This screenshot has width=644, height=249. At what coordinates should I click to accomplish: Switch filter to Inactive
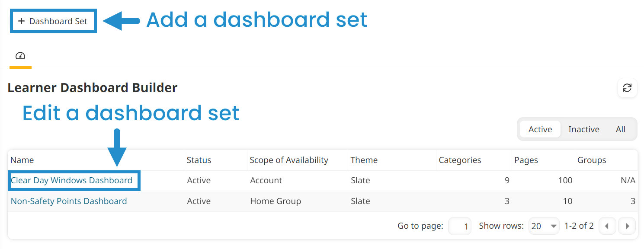tap(583, 129)
